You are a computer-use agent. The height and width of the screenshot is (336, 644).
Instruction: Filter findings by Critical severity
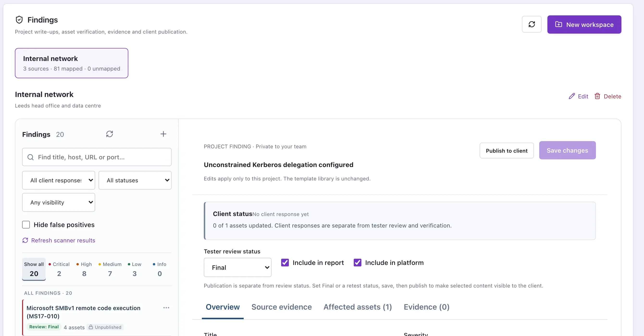tap(59, 269)
